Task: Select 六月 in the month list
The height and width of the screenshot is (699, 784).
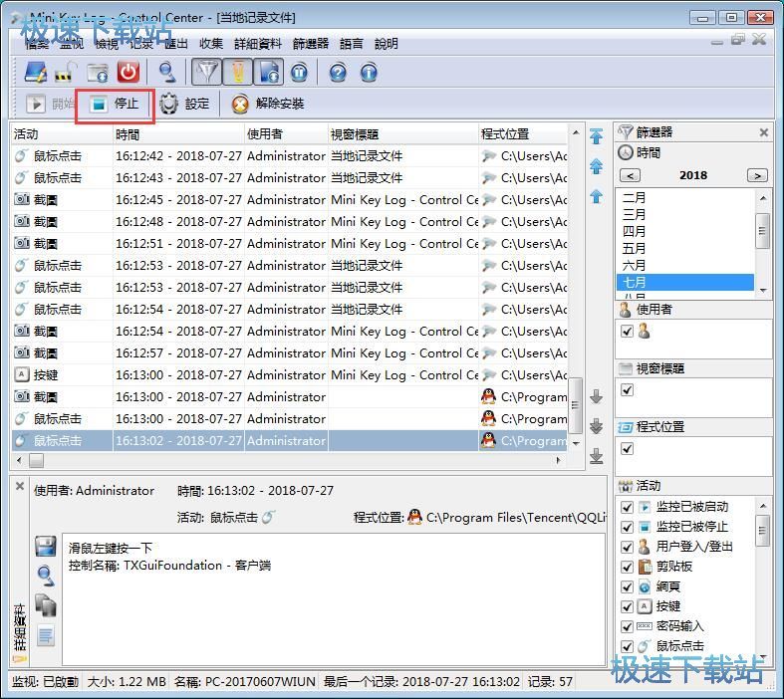Action: [685, 265]
